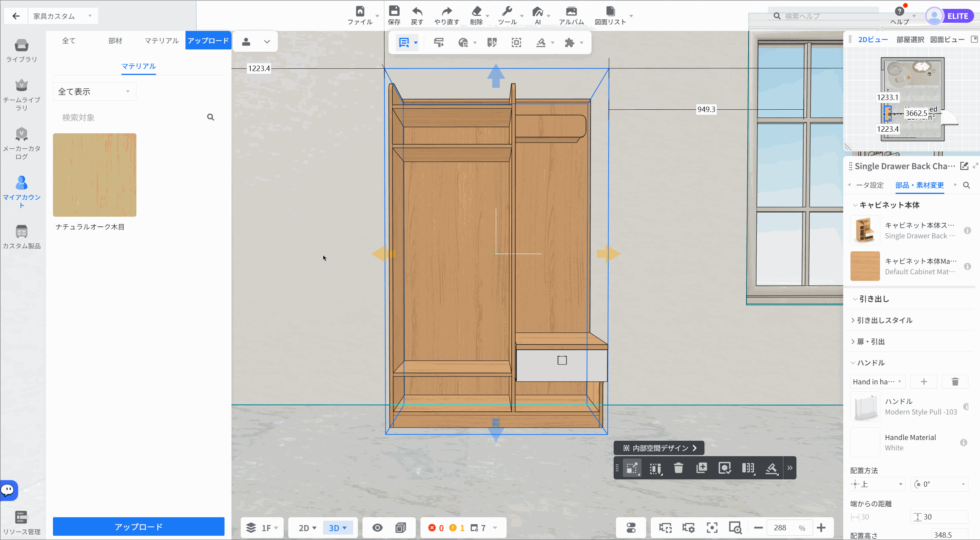
Task: Click the paint roller tool icon
Action: pos(439,42)
